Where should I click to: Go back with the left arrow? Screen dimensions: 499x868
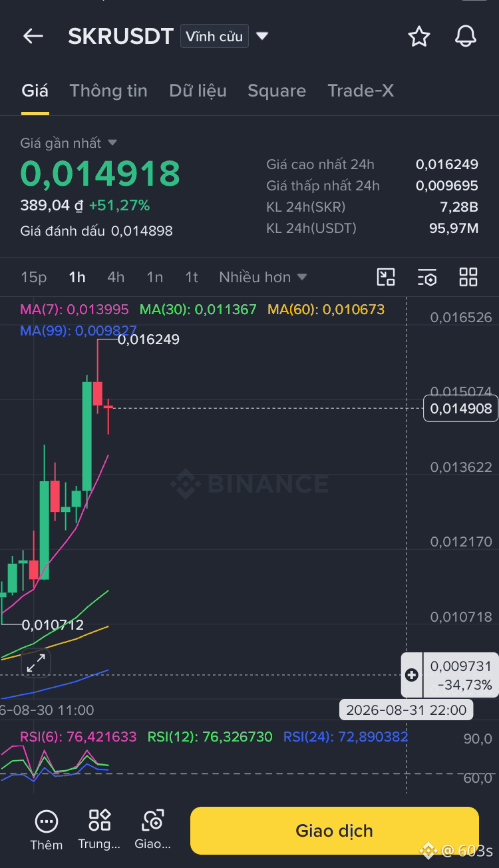33,36
